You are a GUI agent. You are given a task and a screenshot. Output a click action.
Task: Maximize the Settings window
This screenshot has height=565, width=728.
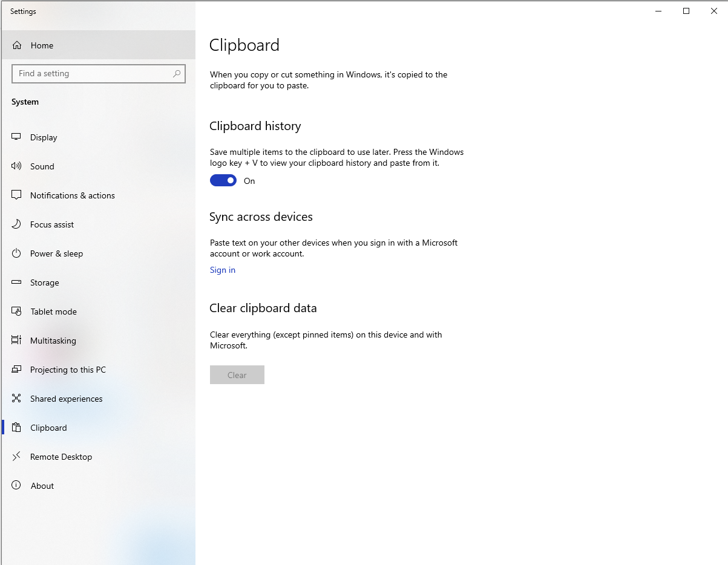coord(686,11)
